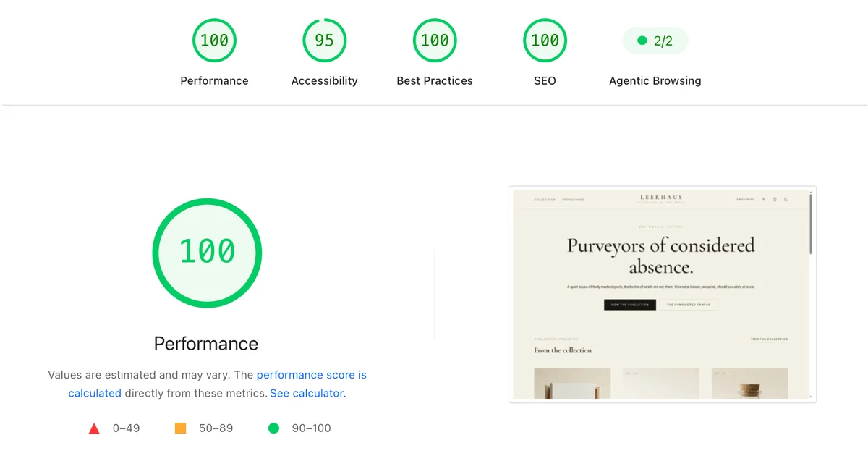Click the 'Agentic Browsing' label text
Image resolution: width=868 pixels, height=456 pixels.
[655, 81]
